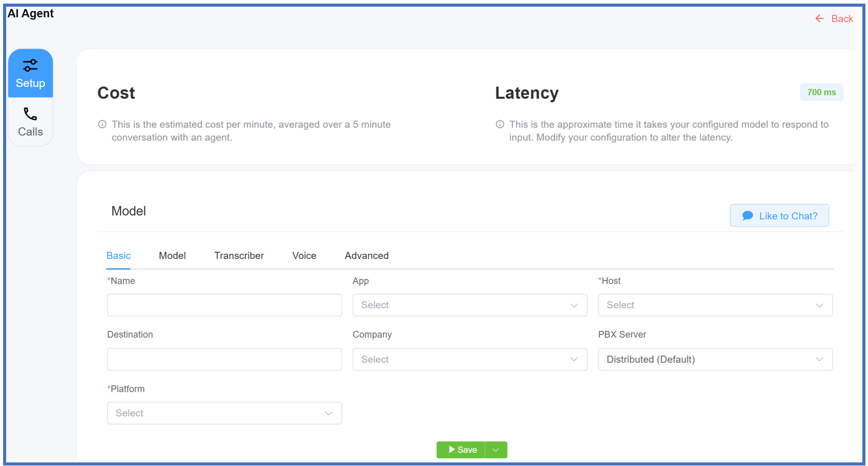Click the chat bubble icon
868x466 pixels.
click(x=747, y=216)
